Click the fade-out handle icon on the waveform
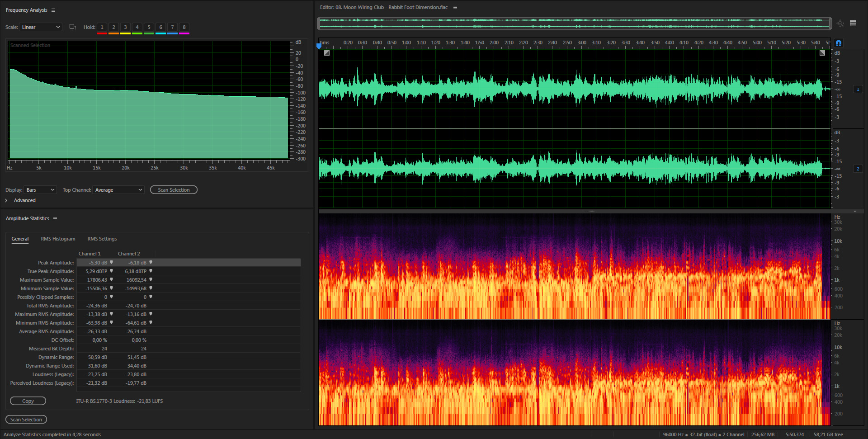Image resolution: width=868 pixels, height=439 pixels. coord(822,53)
